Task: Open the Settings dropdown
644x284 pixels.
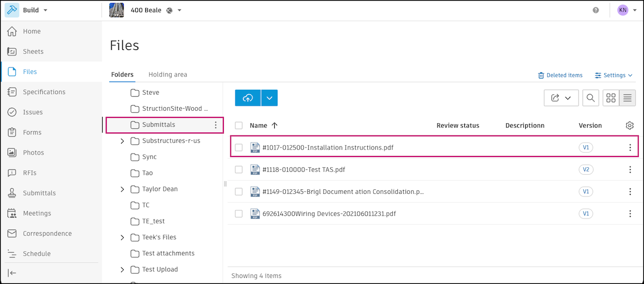Action: pyautogui.click(x=614, y=76)
